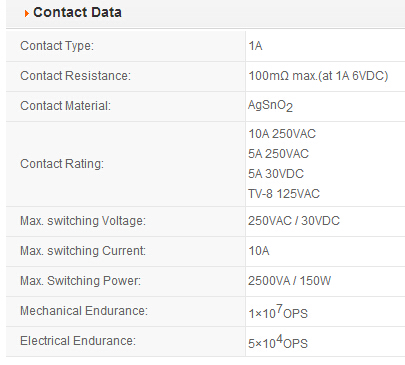405x365 pixels.
Task: Select the Contact Data section header
Action: (x=77, y=13)
